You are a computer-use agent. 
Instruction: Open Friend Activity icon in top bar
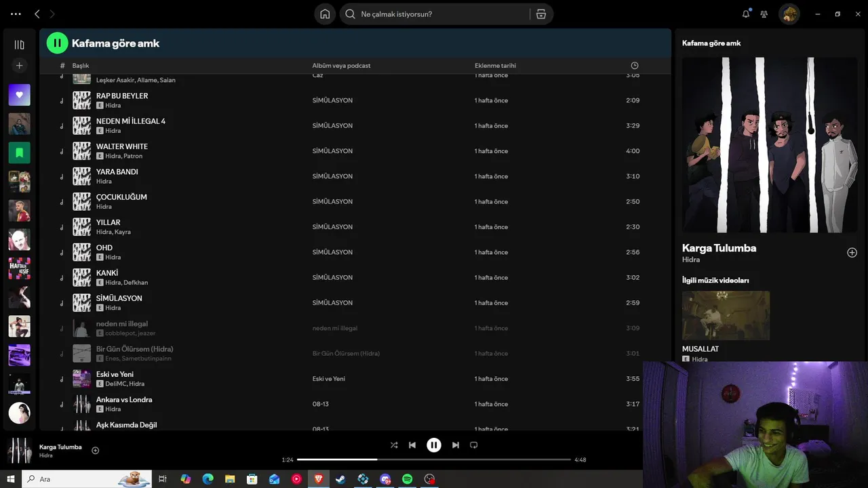coord(764,14)
